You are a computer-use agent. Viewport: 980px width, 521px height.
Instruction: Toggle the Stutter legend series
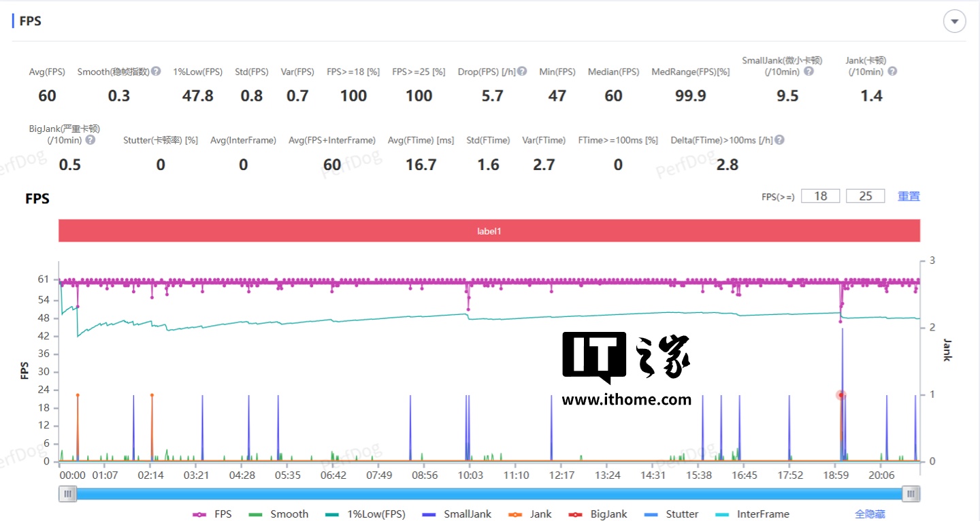(x=672, y=514)
